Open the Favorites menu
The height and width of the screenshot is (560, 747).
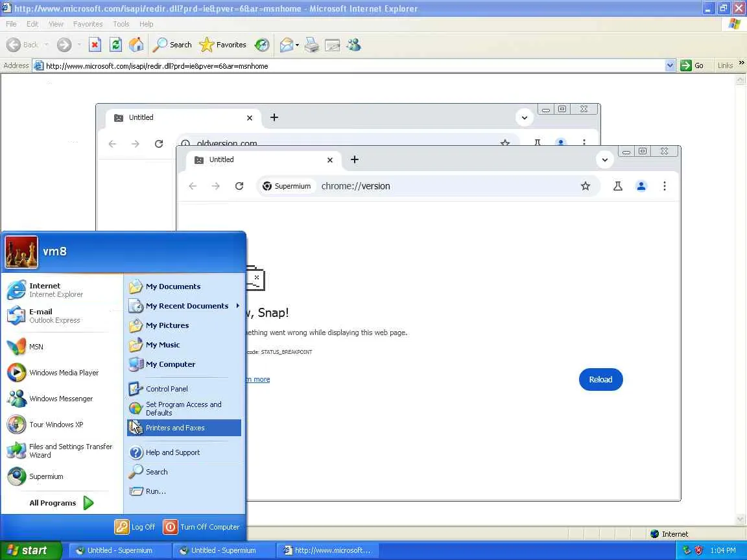(88, 24)
